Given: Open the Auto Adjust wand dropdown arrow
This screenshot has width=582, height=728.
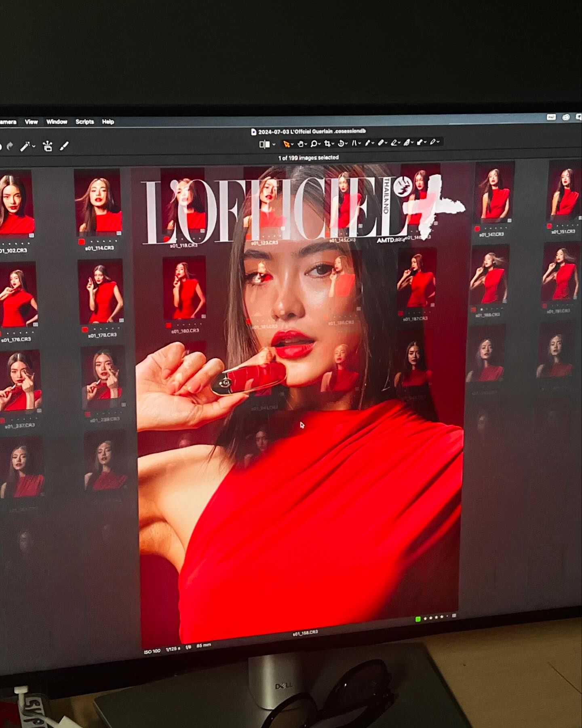Looking at the screenshot, I should 34,146.
